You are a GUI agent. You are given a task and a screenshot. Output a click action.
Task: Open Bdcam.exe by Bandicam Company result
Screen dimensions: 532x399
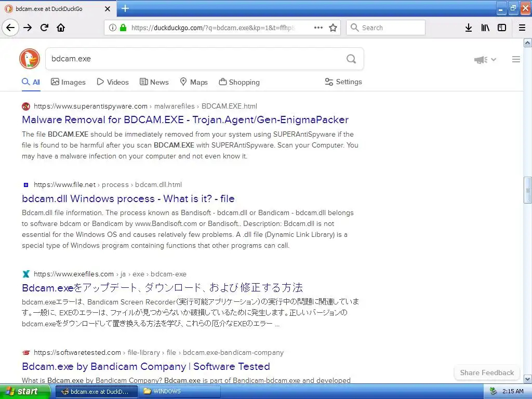click(146, 366)
